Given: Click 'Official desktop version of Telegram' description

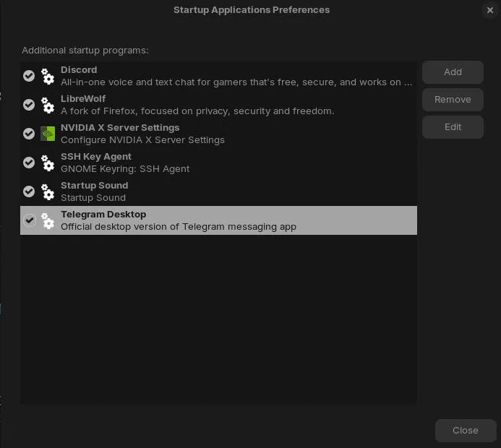Looking at the screenshot, I should (x=179, y=227).
